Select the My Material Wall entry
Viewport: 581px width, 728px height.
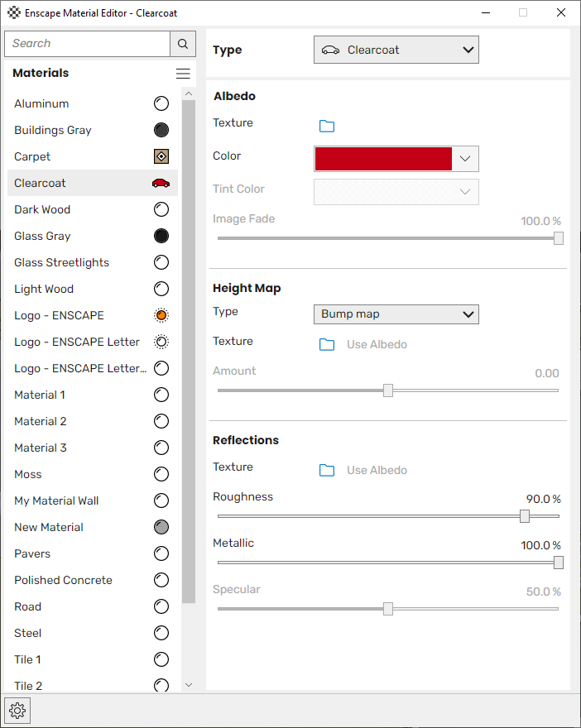[x=93, y=500]
